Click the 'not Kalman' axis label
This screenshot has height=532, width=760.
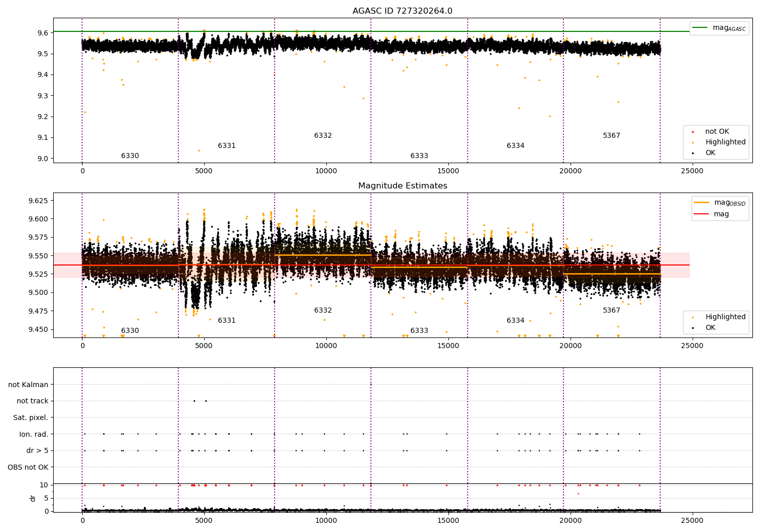(28, 385)
